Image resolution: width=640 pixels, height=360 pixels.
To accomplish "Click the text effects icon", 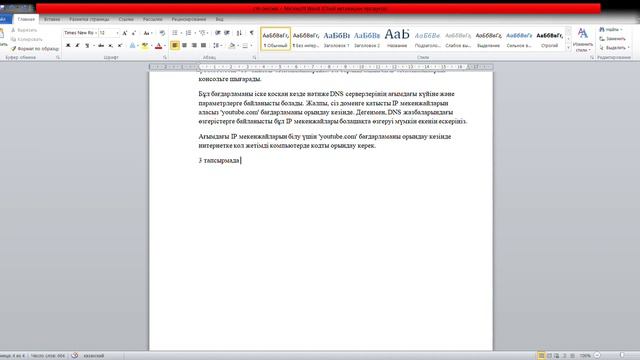I will [132, 46].
